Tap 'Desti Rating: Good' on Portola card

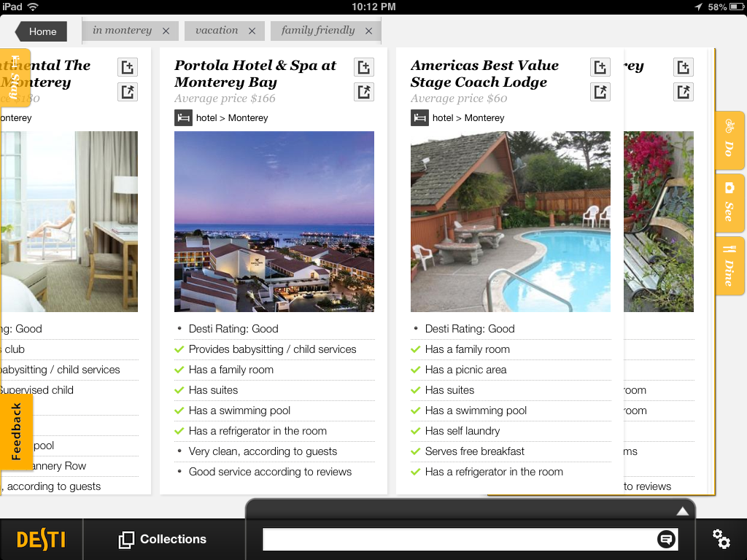[233, 329]
